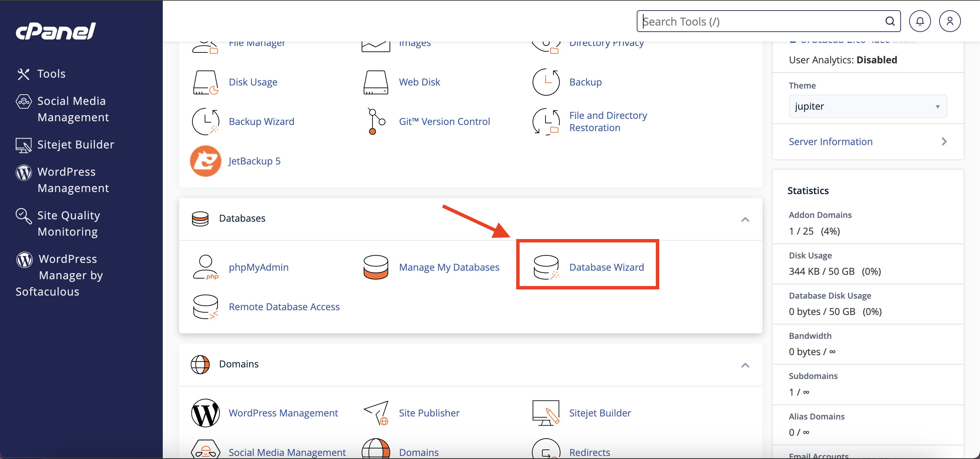Image resolution: width=980 pixels, height=459 pixels.
Task: Open the Backup Wizard link
Action: click(262, 122)
